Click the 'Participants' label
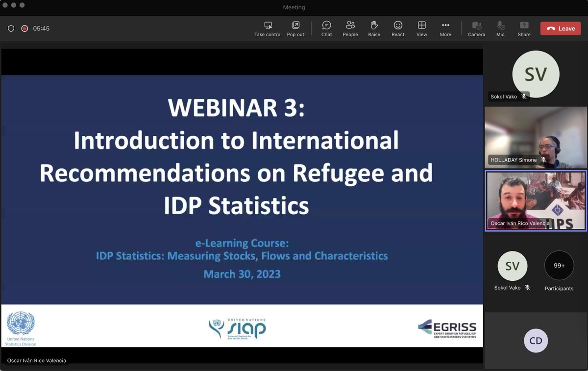 559,289
